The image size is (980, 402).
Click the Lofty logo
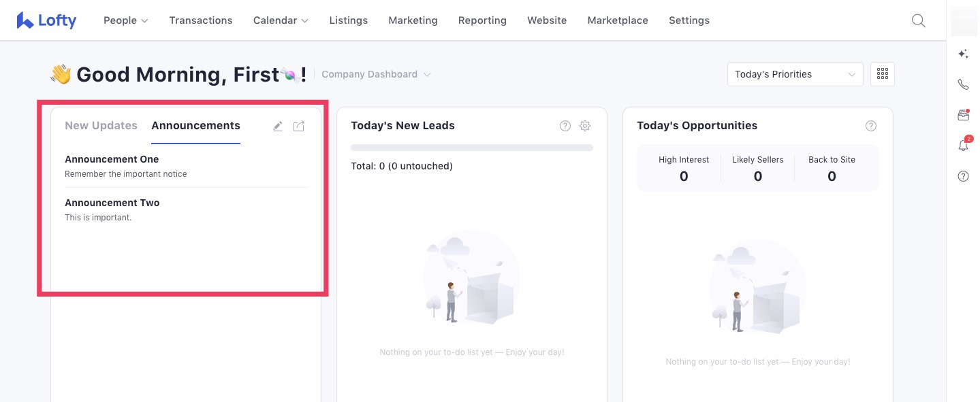[x=46, y=20]
